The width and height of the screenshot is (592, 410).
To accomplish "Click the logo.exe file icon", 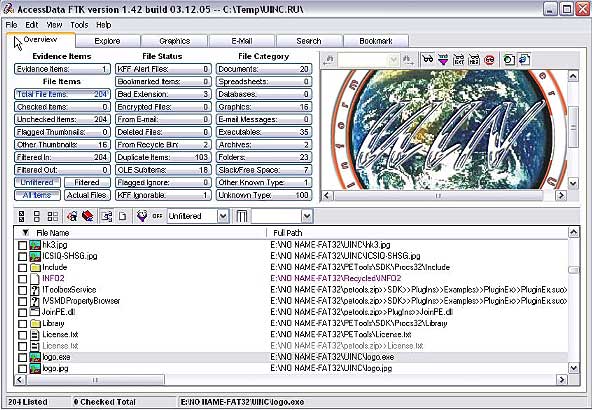I will coord(35,357).
